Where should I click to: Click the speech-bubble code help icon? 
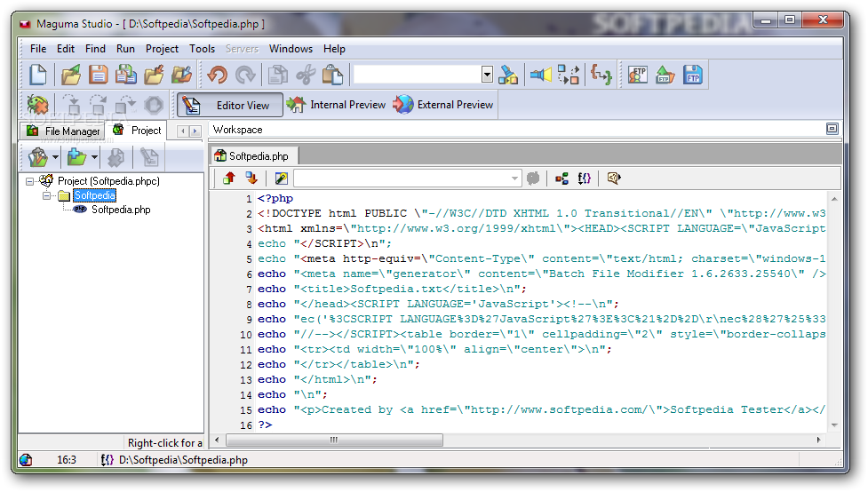pyautogui.click(x=614, y=179)
